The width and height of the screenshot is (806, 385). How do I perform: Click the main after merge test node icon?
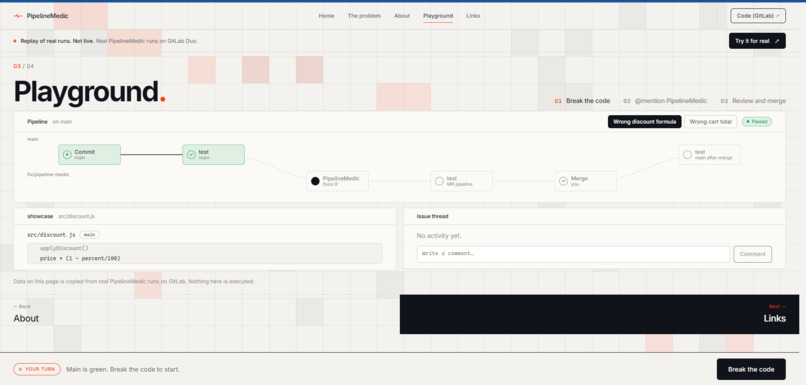click(x=687, y=155)
